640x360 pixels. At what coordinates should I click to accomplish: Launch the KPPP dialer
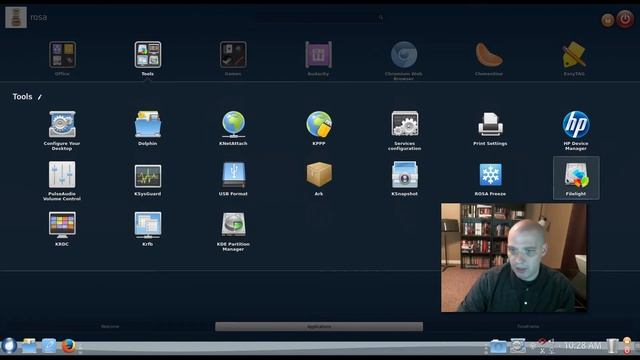[x=319, y=128]
